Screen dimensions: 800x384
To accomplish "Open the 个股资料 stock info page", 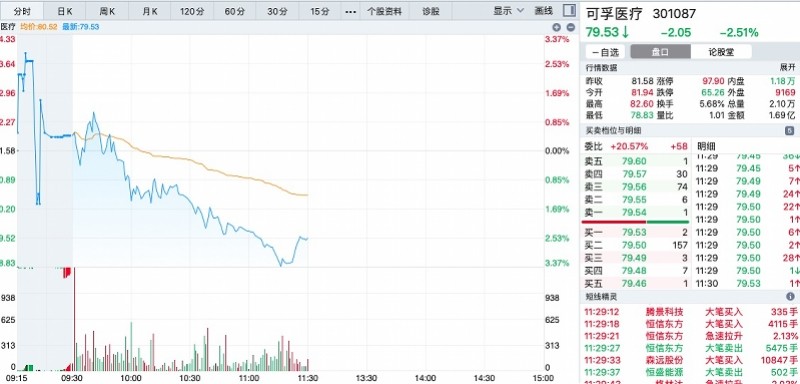I will pos(385,11).
